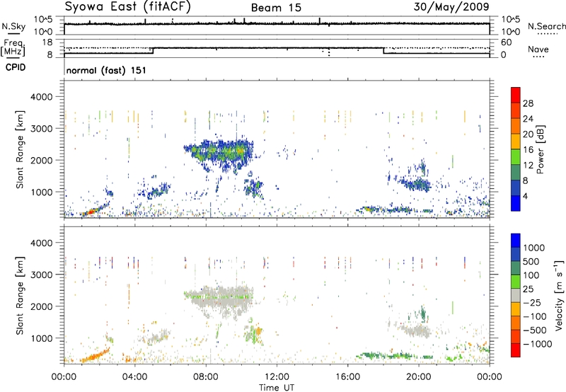This screenshot has height=392, width=566.
Task: Click the orange near-range echo streak in velocity panel
Action: 95,355
